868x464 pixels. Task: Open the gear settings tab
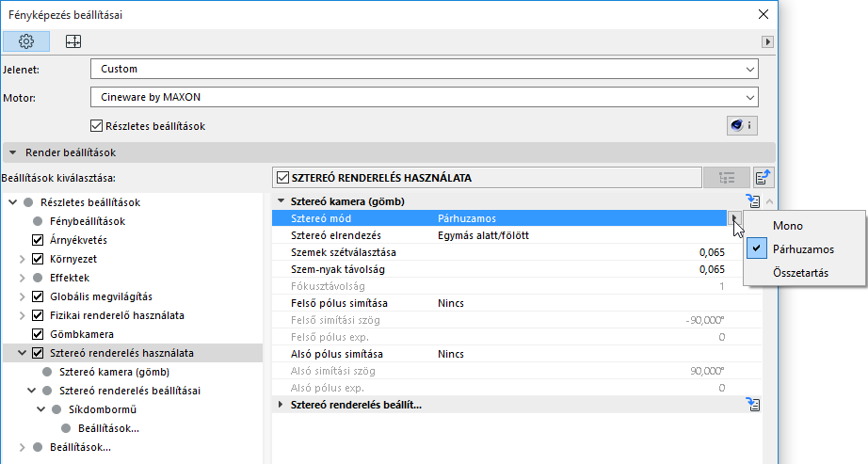tap(26, 41)
